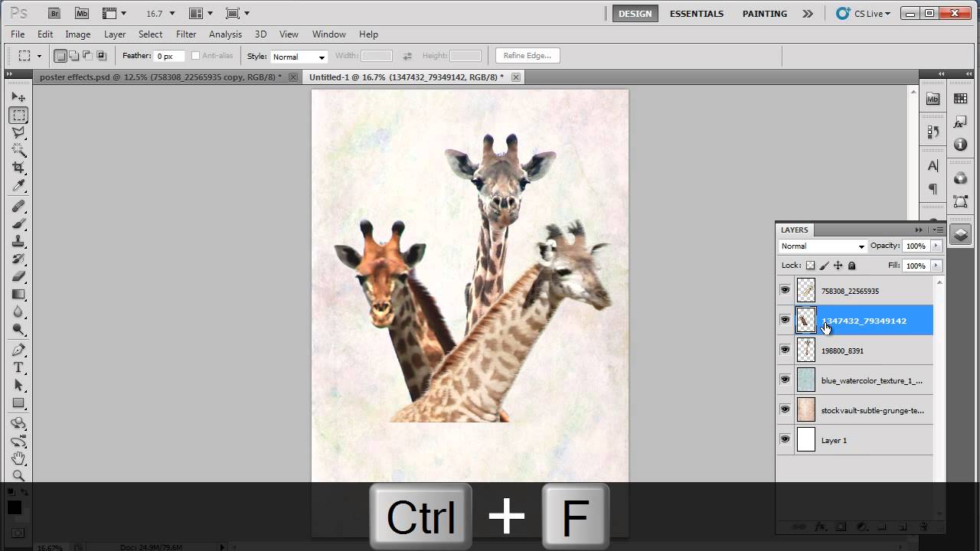Toggle lock transparent pixels
The width and height of the screenshot is (980, 551).
[x=810, y=266]
